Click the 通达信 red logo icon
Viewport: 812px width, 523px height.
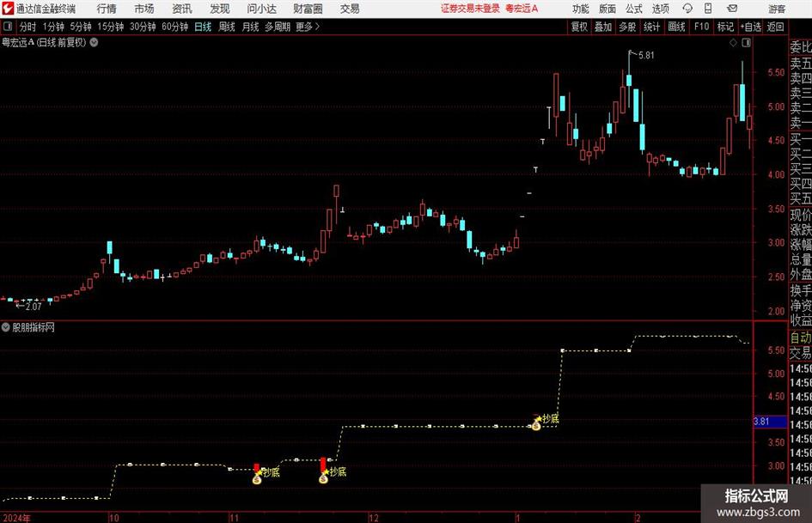(x=8, y=9)
